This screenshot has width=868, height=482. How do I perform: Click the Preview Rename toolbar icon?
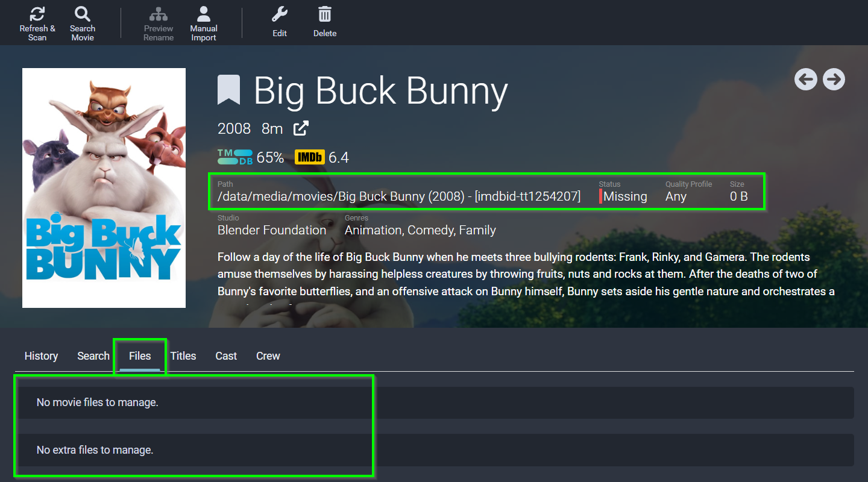[x=159, y=14]
